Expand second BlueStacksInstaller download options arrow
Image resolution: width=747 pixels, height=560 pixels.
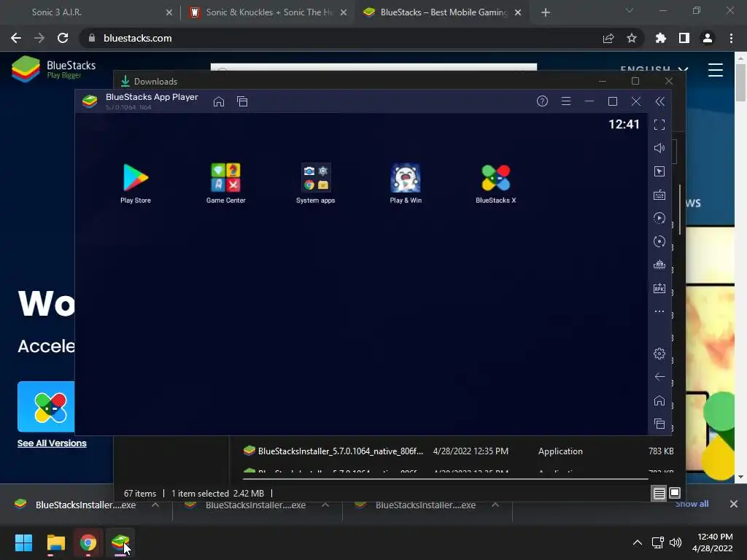(x=325, y=505)
